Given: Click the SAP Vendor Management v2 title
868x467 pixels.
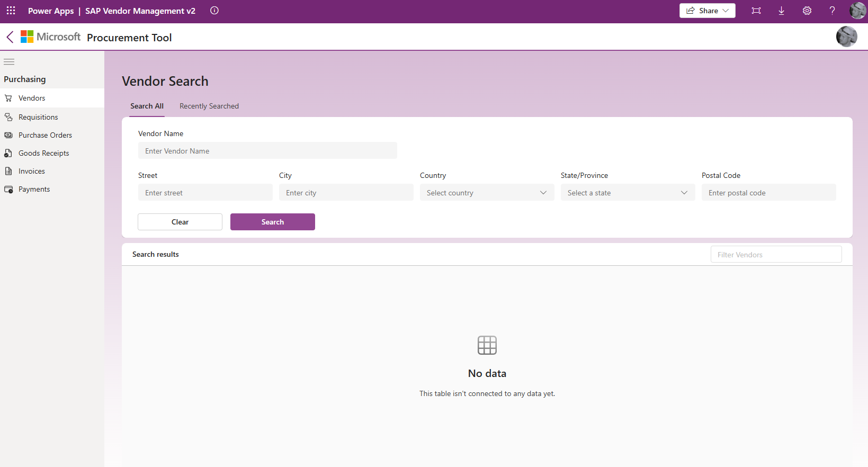Looking at the screenshot, I should point(140,11).
